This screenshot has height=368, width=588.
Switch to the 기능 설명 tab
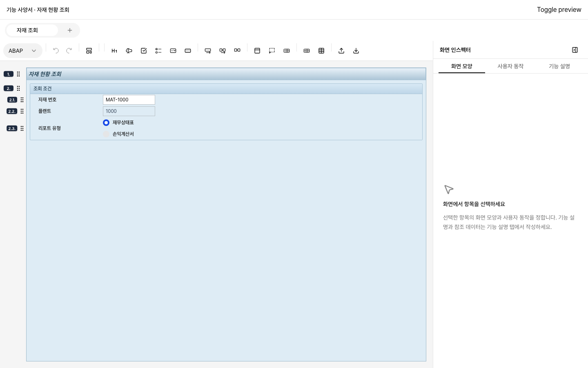coord(559,66)
